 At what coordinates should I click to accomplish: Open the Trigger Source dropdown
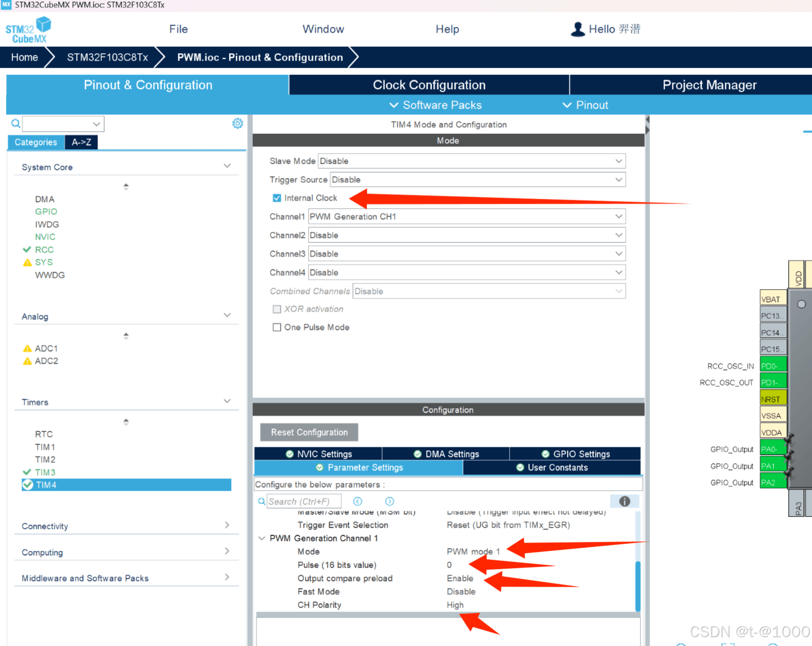pyautogui.click(x=478, y=179)
